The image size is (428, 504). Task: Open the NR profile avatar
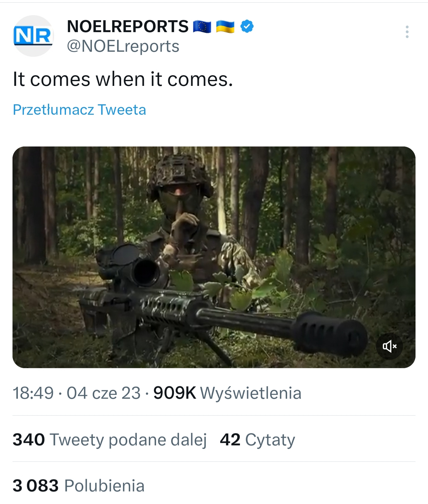click(x=33, y=36)
